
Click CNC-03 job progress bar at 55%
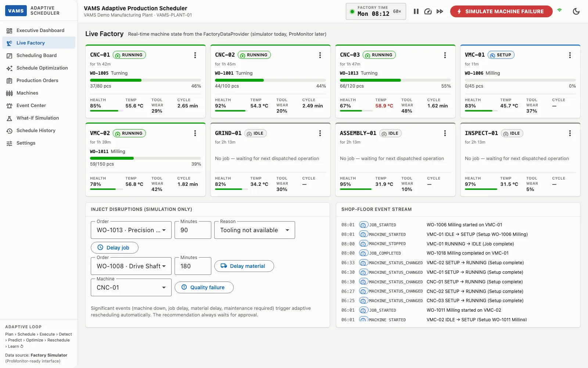click(395, 80)
